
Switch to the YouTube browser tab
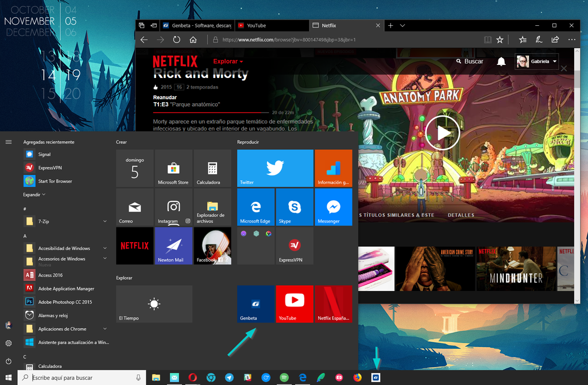272,25
